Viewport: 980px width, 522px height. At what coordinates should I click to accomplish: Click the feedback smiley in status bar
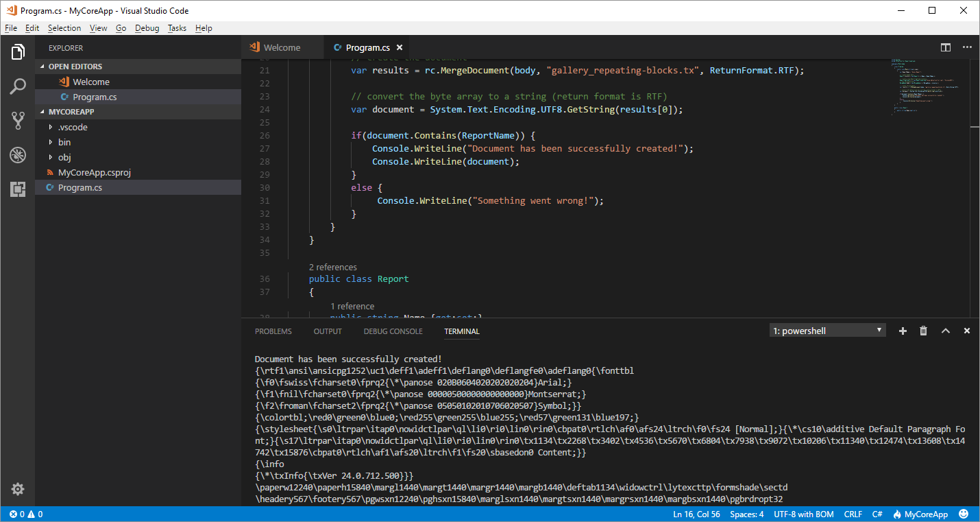pyautogui.click(x=964, y=514)
